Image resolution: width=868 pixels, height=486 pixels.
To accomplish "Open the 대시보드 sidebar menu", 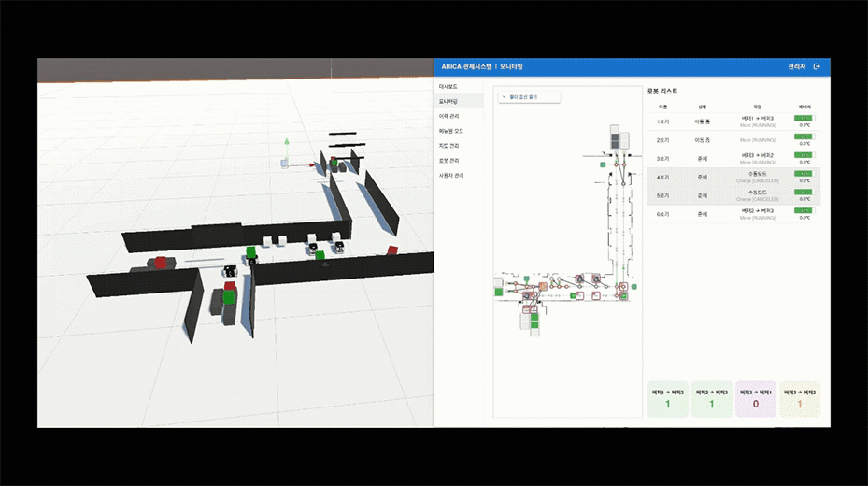I will click(448, 86).
